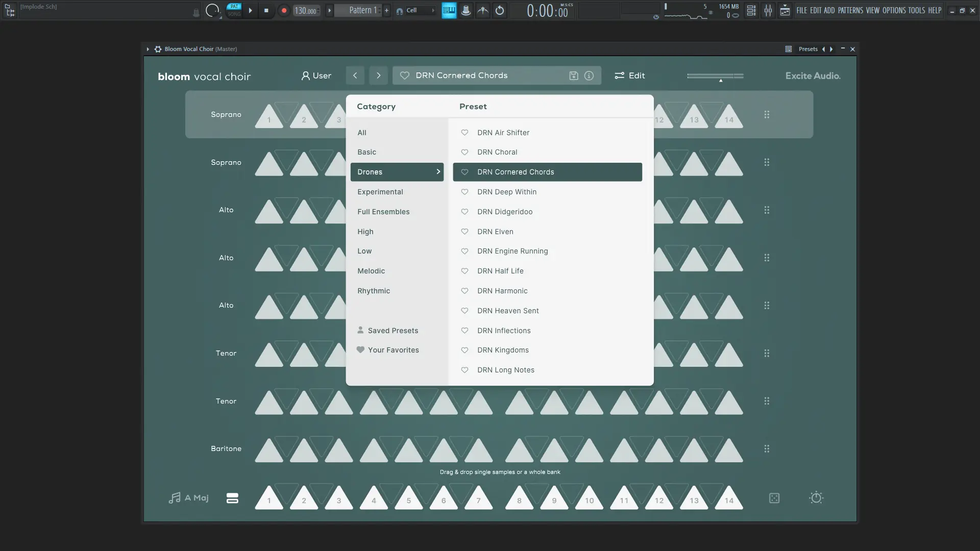Toggle the PAT/SONG mode switch

[x=234, y=10]
